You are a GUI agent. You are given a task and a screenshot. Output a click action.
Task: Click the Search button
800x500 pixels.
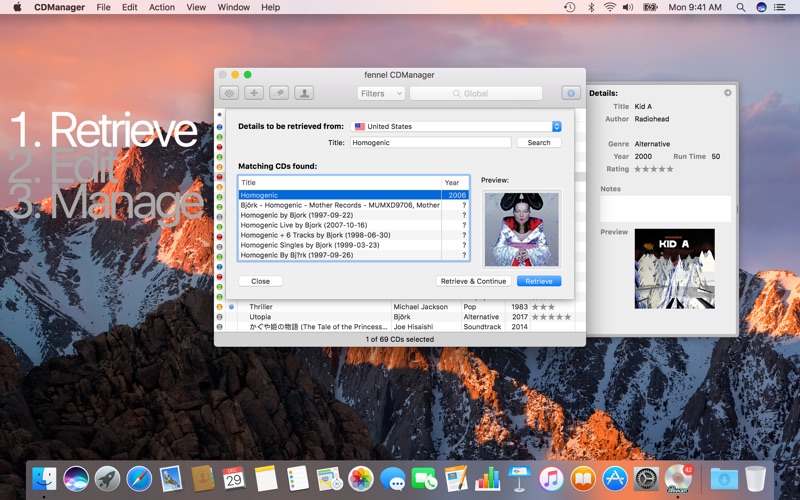coord(539,142)
